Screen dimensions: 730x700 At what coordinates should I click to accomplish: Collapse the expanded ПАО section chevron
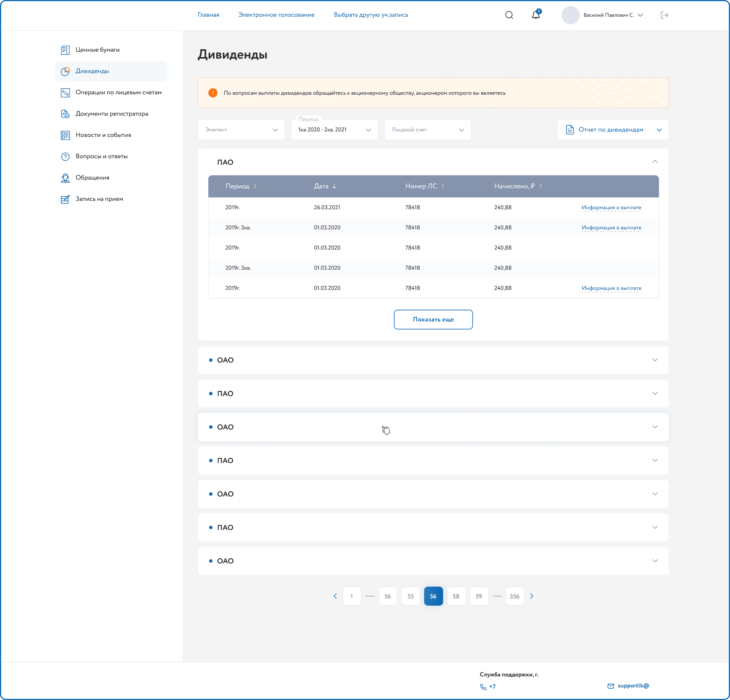655,162
